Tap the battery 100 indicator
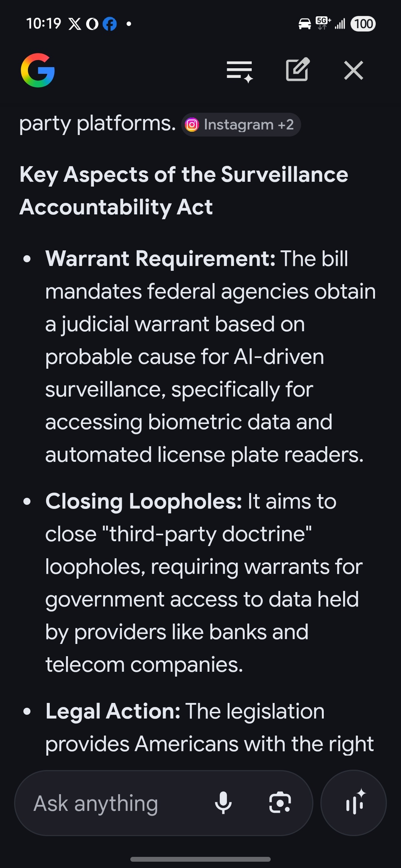 click(x=363, y=24)
